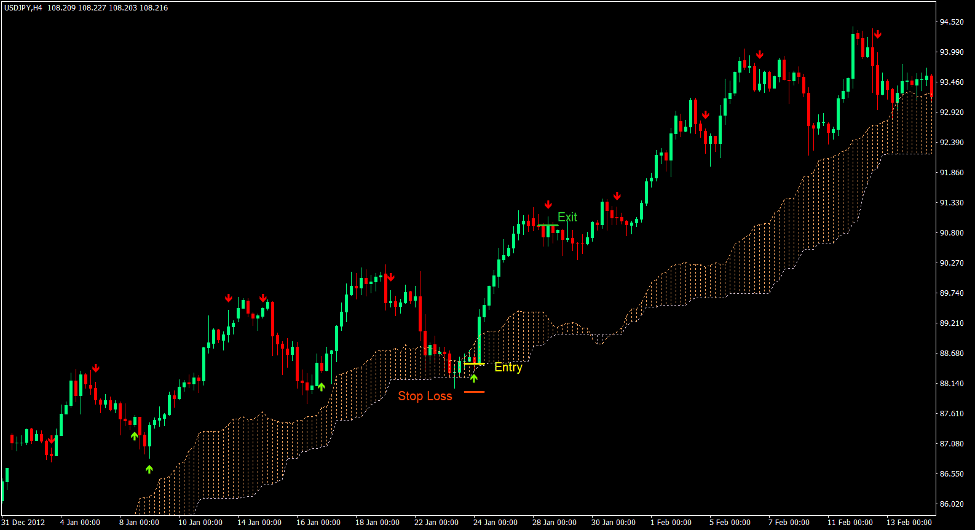This screenshot has height=531, width=977.
Task: Click the topmost red arrow near 94.520
Action: click(877, 34)
